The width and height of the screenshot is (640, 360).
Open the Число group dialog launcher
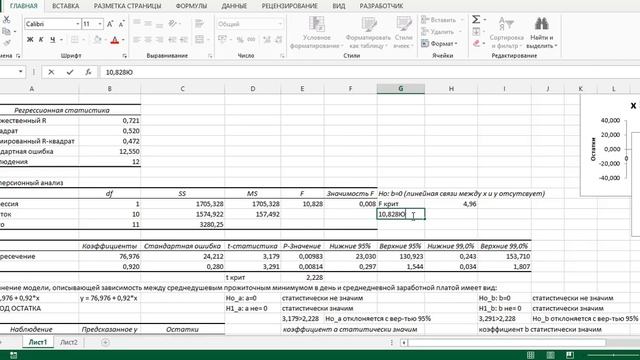(282, 56)
